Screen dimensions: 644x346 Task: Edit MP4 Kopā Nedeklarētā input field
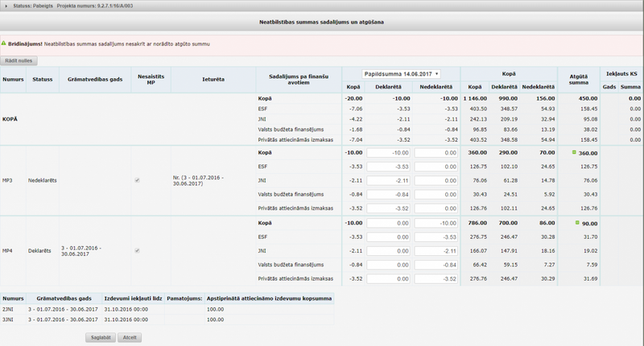436,223
